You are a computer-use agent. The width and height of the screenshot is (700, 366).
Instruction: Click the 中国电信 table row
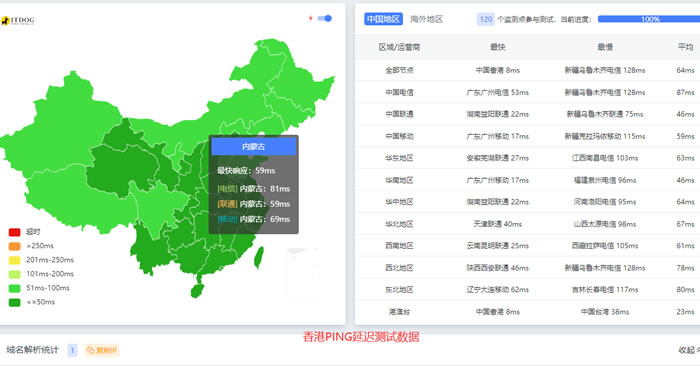tap(528, 92)
